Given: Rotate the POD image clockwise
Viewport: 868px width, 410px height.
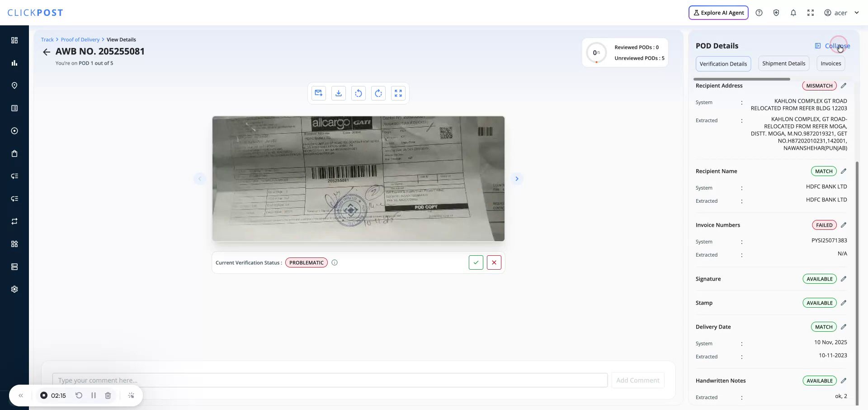Looking at the screenshot, I should coord(378,93).
